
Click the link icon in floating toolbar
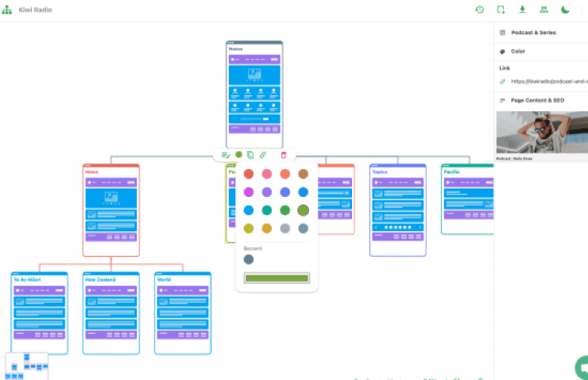pyautogui.click(x=263, y=155)
